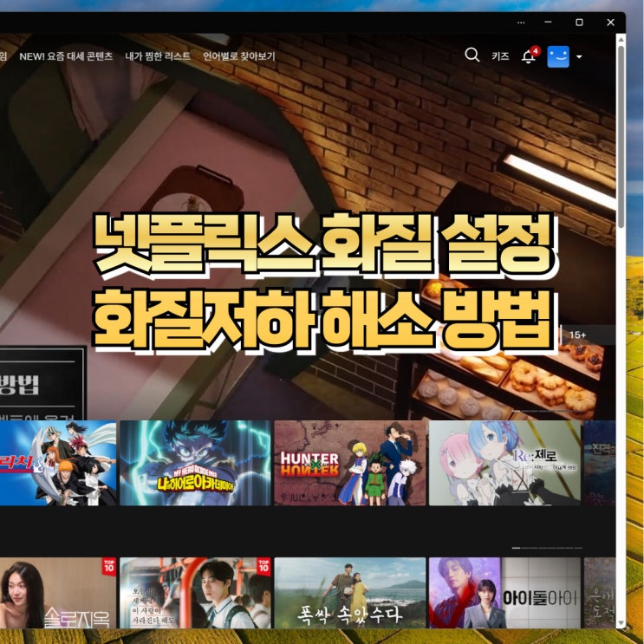The height and width of the screenshot is (644, 644).
Task: Click the vertical scrollbar thumb
Action: point(621,136)
